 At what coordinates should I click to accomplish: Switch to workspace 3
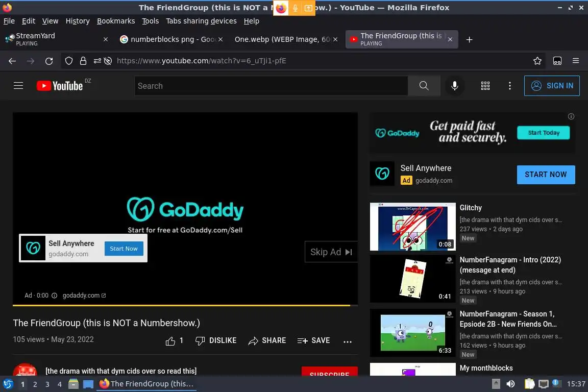[x=47, y=384]
